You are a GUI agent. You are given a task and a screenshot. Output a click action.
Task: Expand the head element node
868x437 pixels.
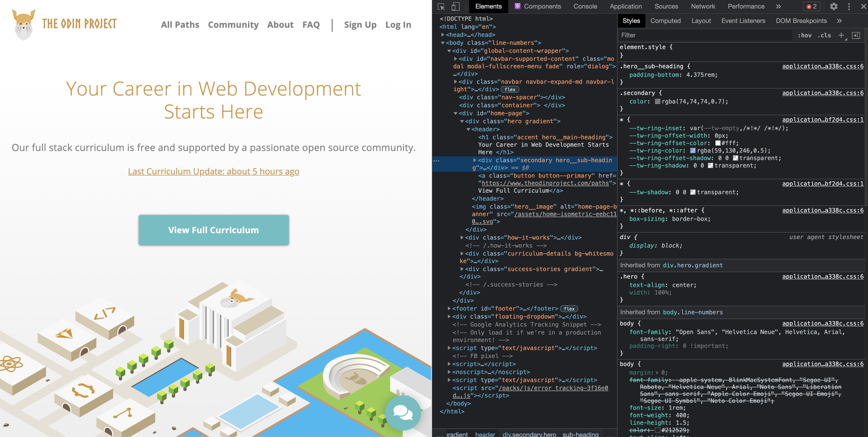(443, 35)
